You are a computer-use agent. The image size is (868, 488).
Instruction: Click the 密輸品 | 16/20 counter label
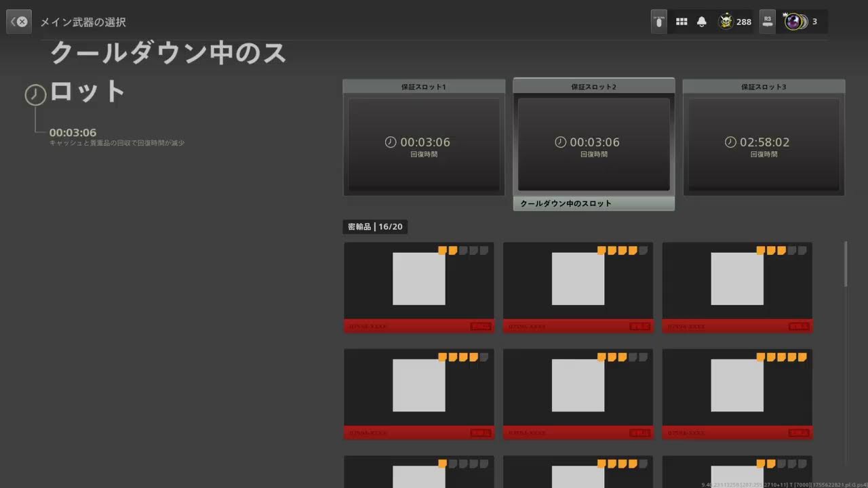point(375,227)
